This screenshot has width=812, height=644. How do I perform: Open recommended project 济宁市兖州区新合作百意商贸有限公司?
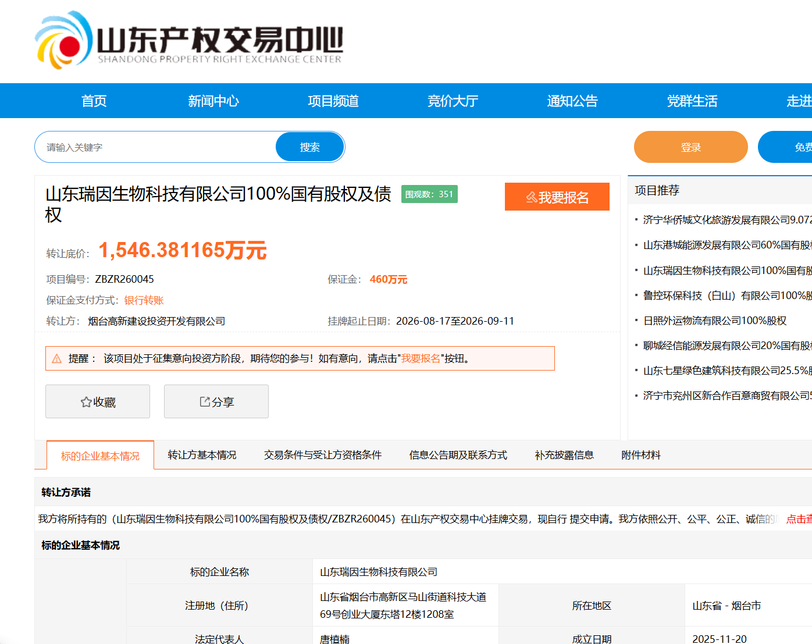(727, 396)
